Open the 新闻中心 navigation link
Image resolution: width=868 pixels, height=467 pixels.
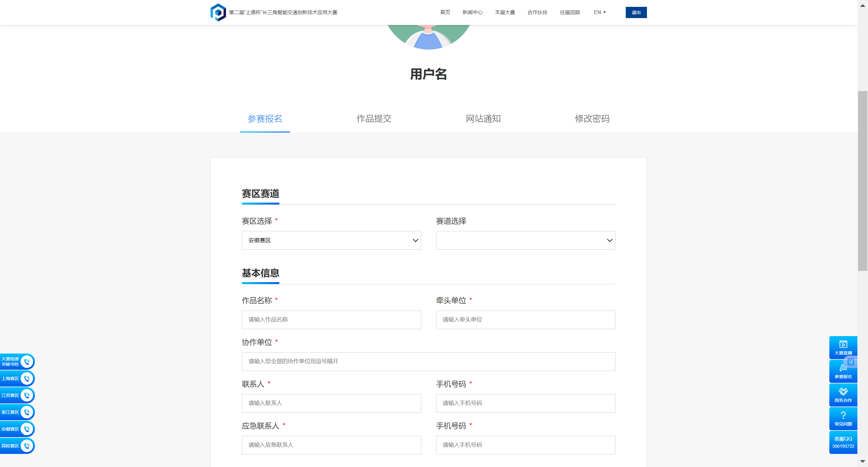coord(472,12)
